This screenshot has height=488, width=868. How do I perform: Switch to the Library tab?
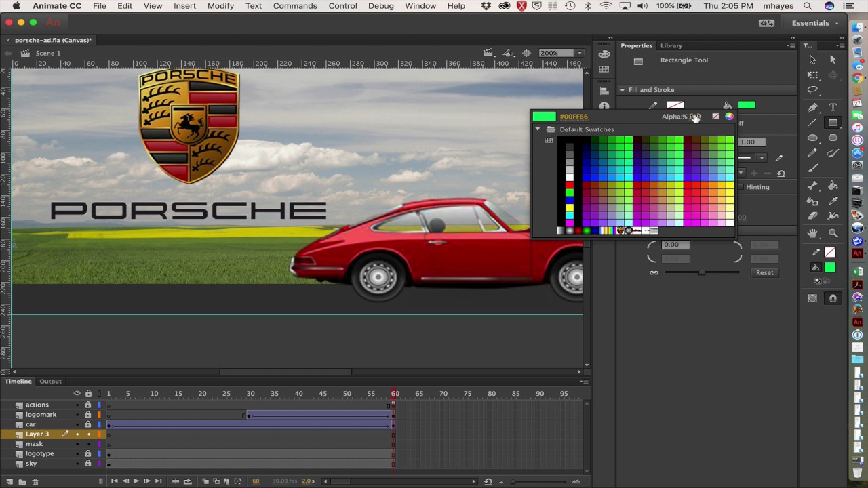click(671, 45)
